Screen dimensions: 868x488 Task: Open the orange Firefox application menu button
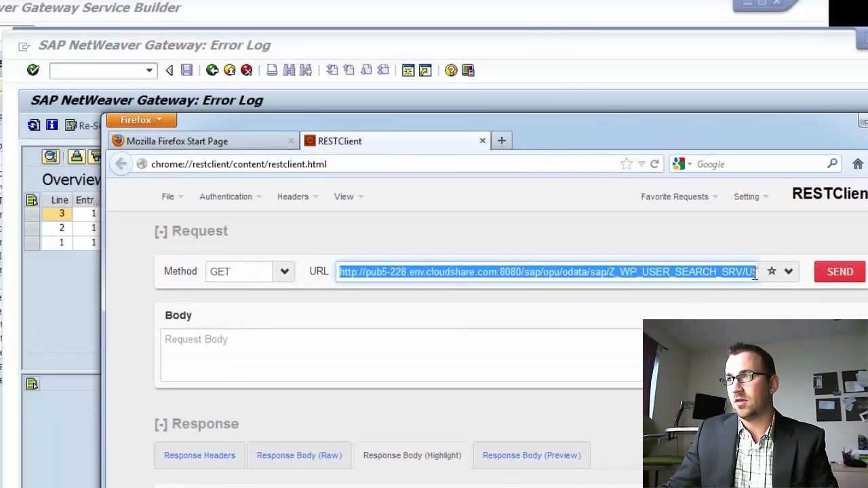[x=141, y=120]
